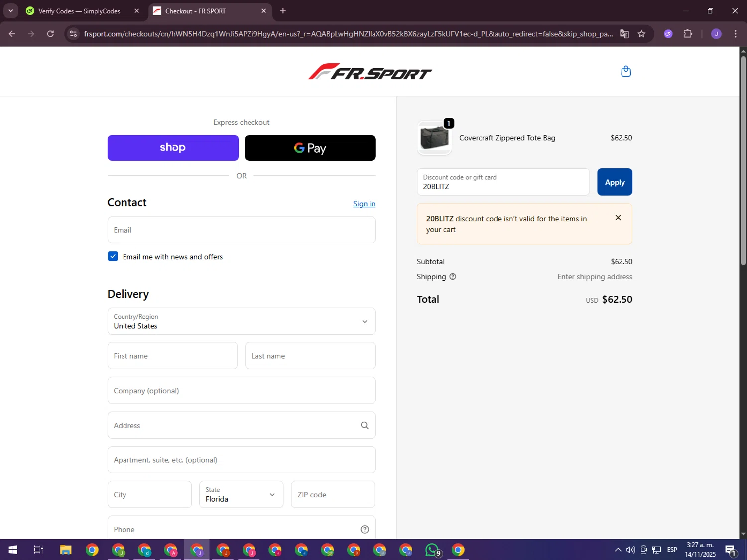Click the purple extension icon in toolbar

click(668, 34)
